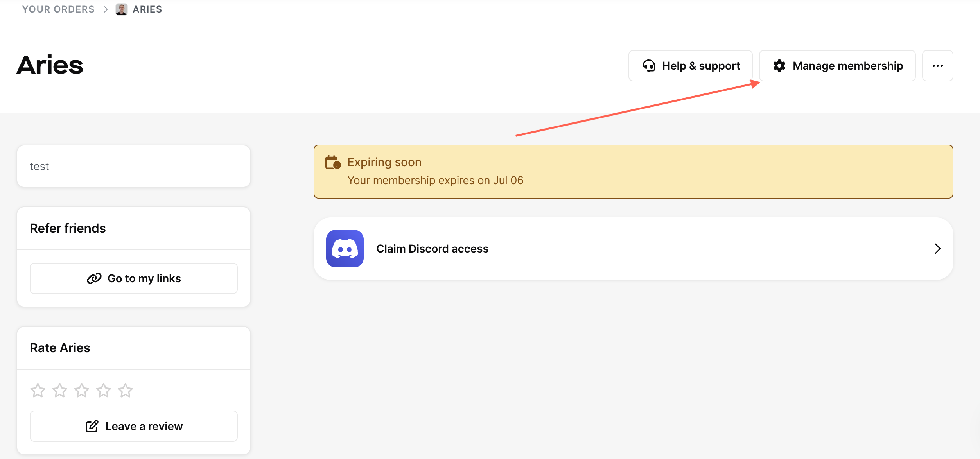This screenshot has height=459, width=980.
Task: Click the Expiring soon notice banner
Action: [633, 172]
